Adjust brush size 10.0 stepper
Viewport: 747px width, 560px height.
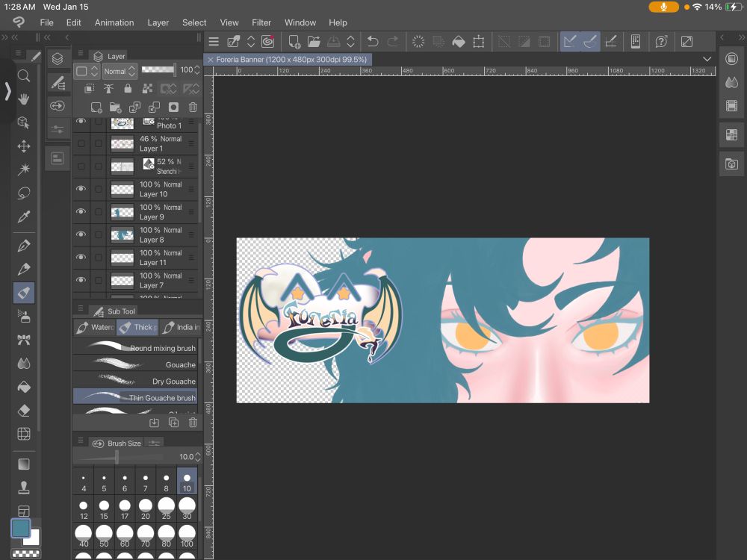click(x=198, y=457)
